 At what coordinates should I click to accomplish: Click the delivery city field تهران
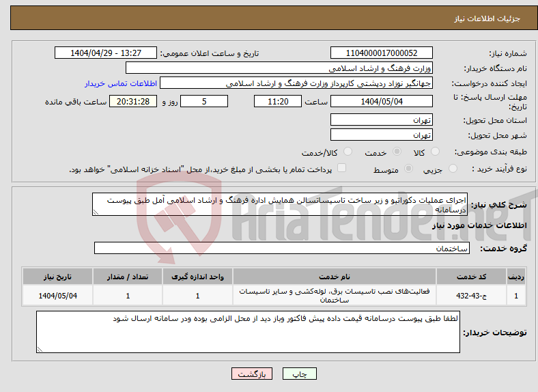tap(382, 135)
